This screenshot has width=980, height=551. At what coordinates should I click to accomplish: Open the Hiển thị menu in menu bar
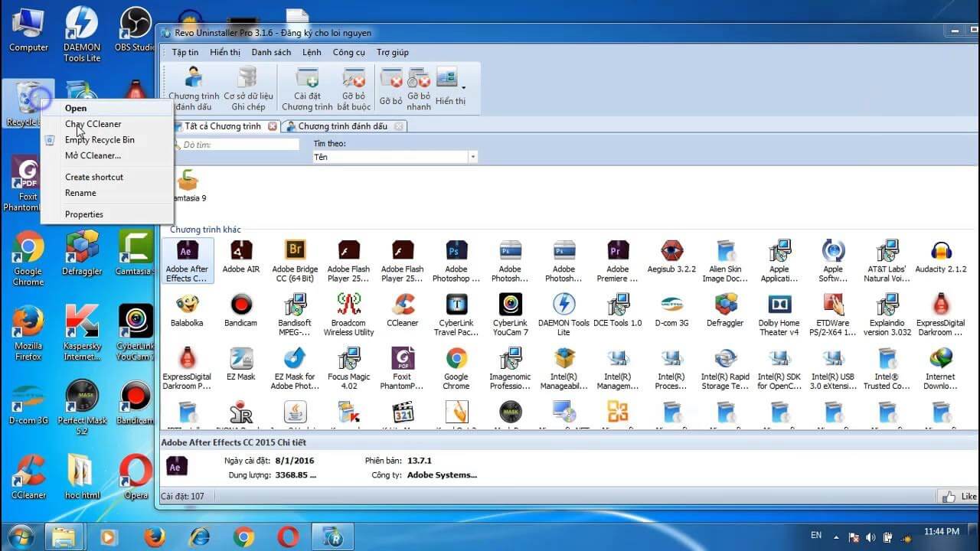(225, 52)
